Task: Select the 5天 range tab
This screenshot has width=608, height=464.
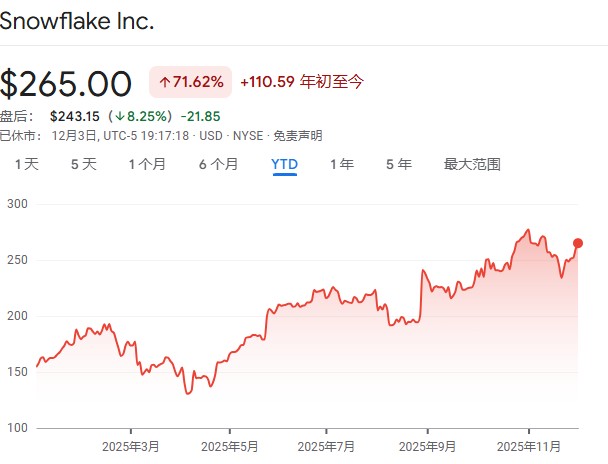Action: (84, 164)
